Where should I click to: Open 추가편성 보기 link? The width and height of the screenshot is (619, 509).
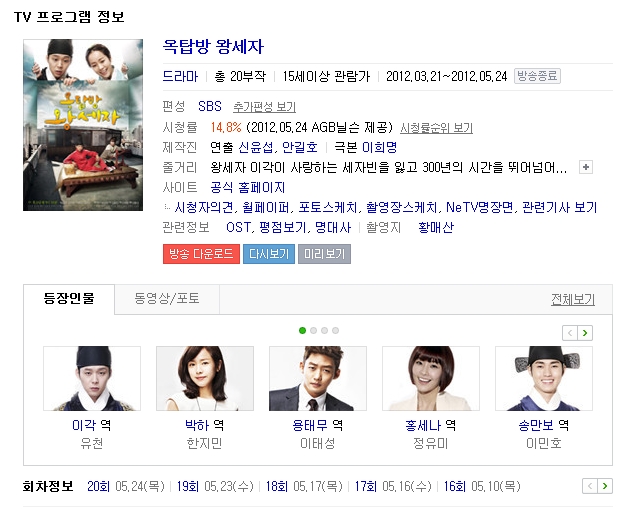(x=264, y=107)
